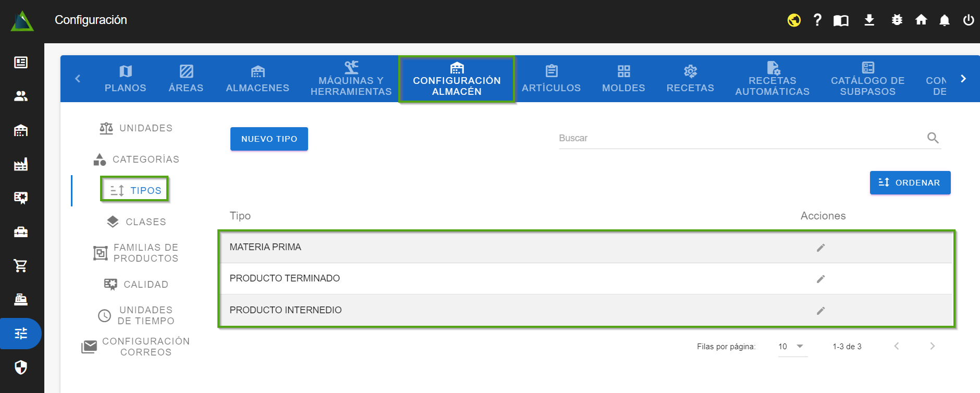
Task: Open the bug report icon
Action: pyautogui.click(x=897, y=20)
